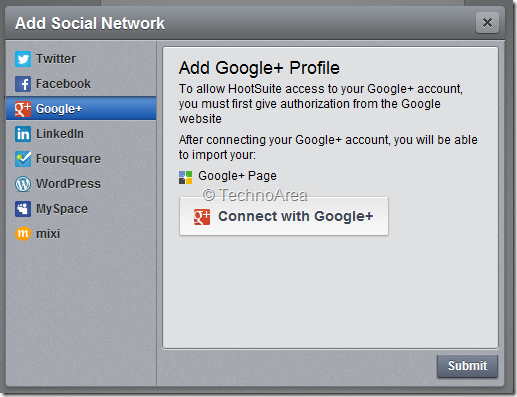Click the Submit button

tap(467, 366)
